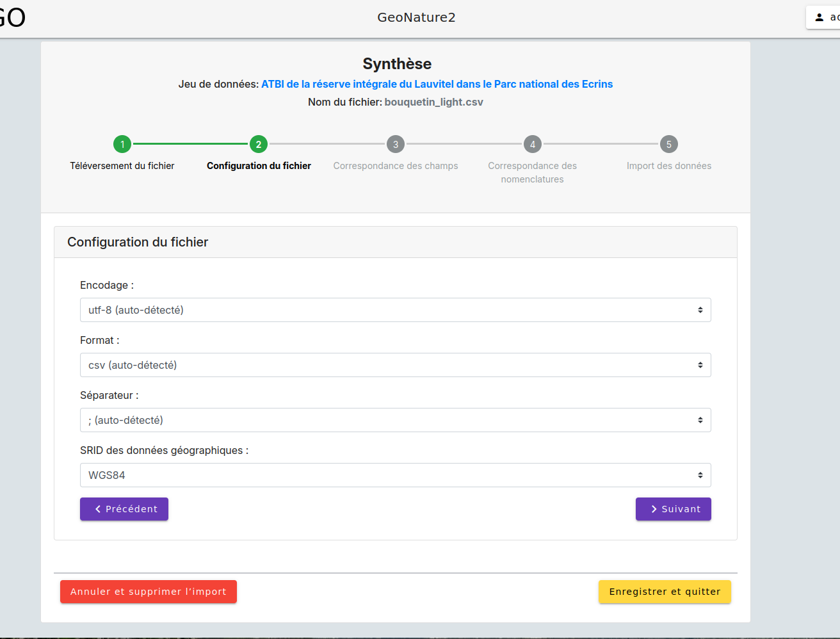840x639 pixels.
Task: Click Correspondance des champs label
Action: pos(396,166)
